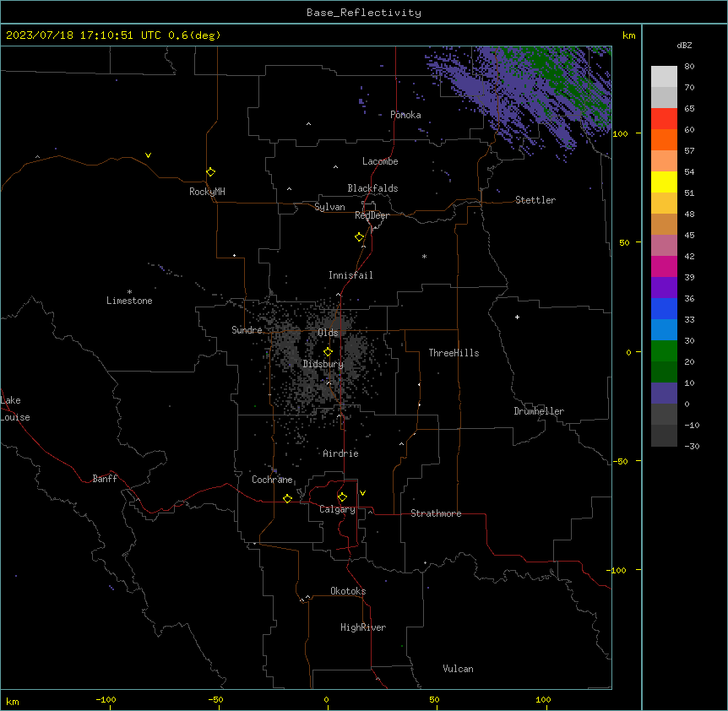Click the Olds label
The height and width of the screenshot is (711, 728).
(328, 333)
